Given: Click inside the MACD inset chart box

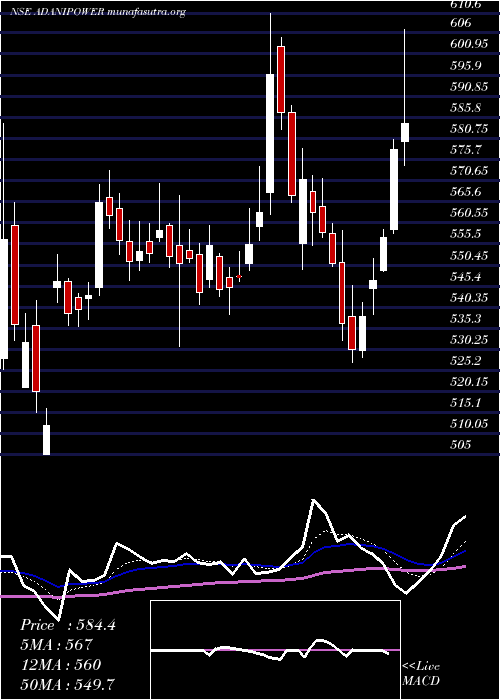Looking at the screenshot, I should click(x=275, y=650).
